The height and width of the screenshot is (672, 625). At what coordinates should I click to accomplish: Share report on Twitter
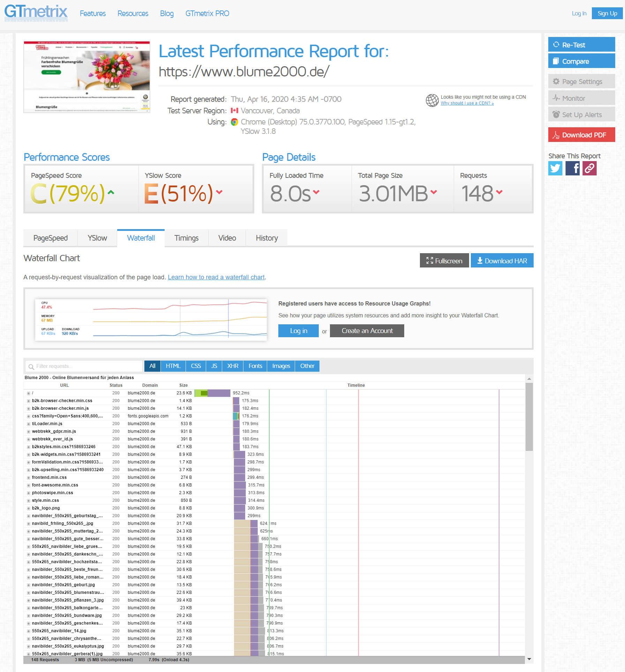pyautogui.click(x=555, y=168)
